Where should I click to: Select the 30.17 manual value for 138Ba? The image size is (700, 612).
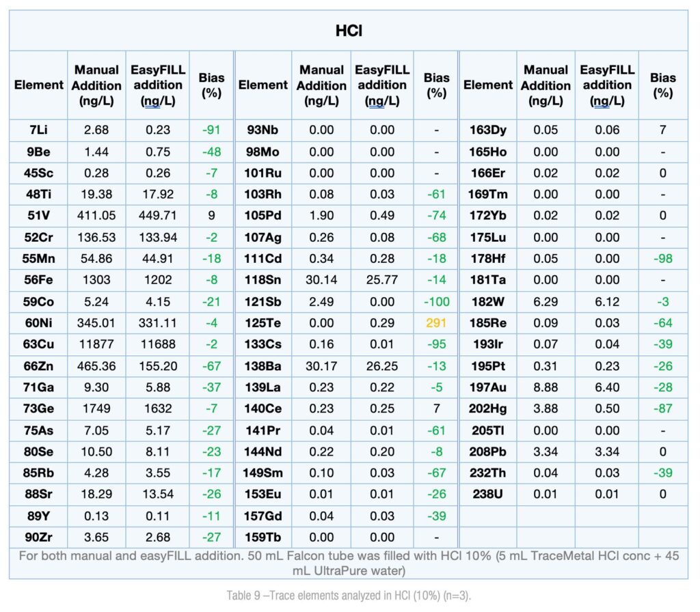tap(321, 366)
